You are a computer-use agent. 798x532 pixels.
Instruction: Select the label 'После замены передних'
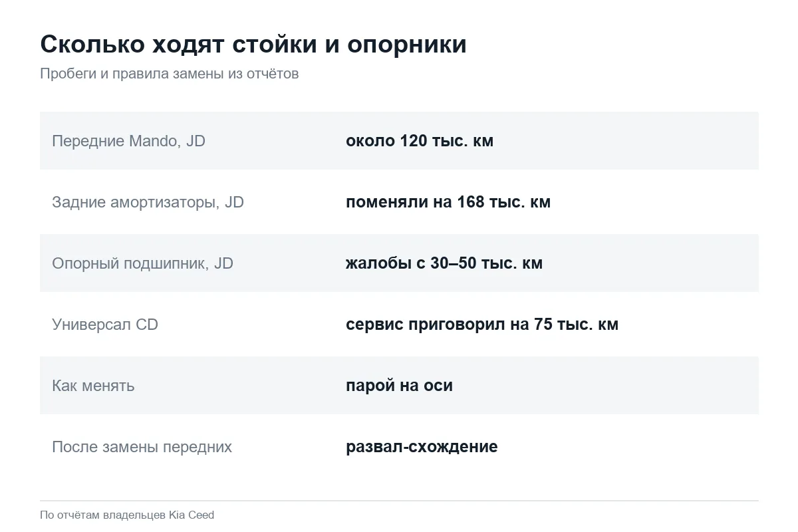(142, 447)
